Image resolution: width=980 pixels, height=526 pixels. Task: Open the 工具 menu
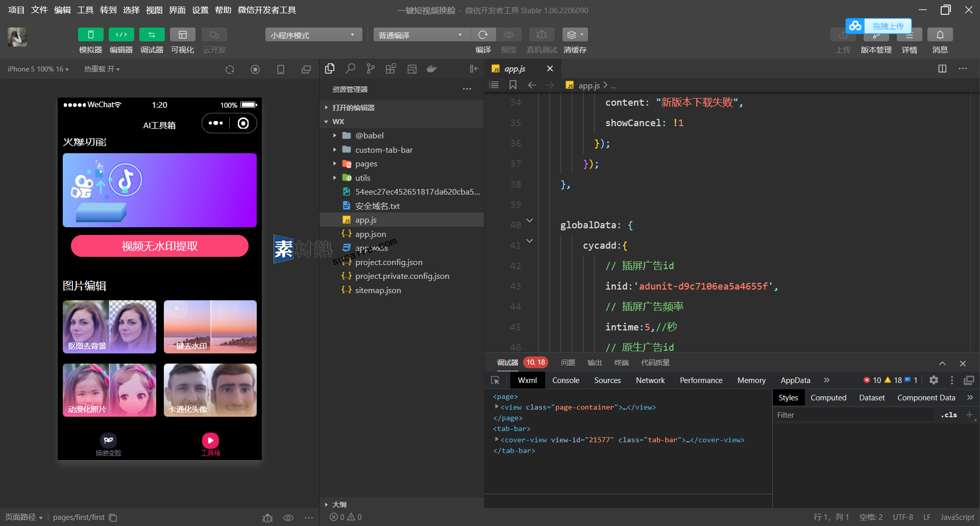pos(85,10)
